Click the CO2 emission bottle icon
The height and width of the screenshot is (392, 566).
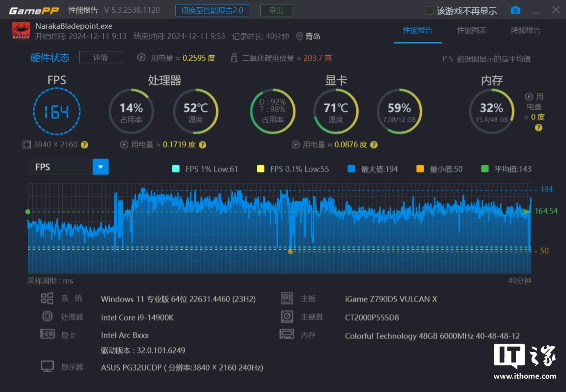234,58
